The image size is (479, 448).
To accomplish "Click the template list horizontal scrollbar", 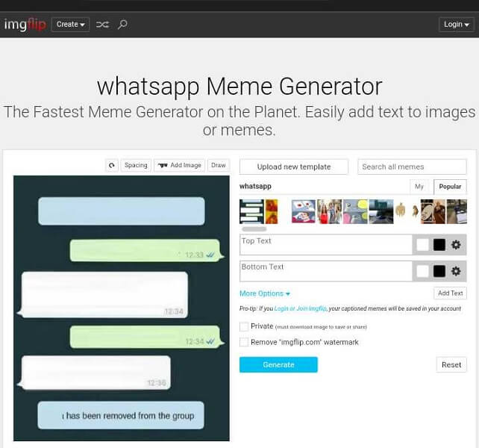I will pos(254,229).
